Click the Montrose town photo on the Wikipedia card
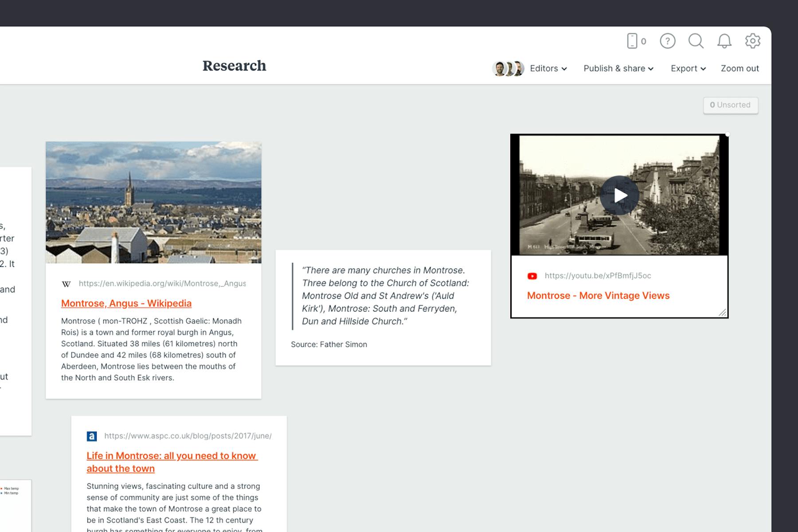Screen dimensions: 798x532 click(x=153, y=202)
